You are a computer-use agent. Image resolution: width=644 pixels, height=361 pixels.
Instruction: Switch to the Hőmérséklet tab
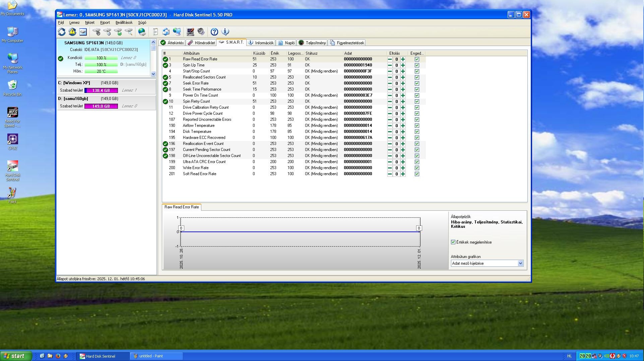(201, 43)
